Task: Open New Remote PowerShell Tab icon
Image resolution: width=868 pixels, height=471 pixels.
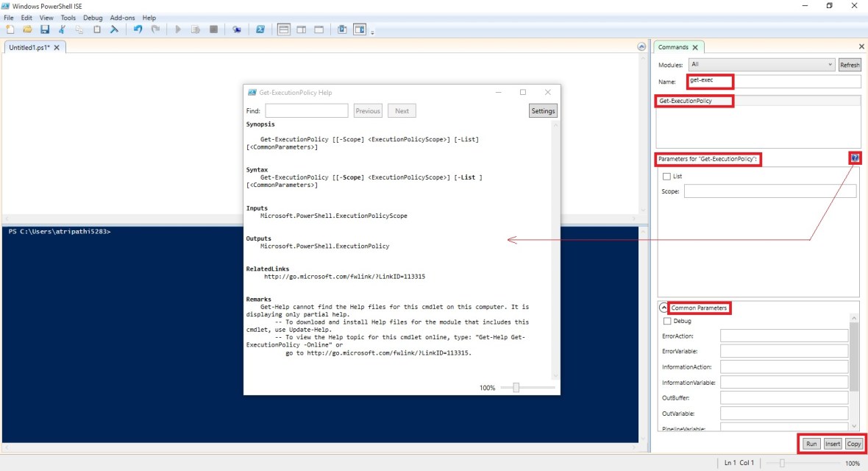Action: point(236,29)
